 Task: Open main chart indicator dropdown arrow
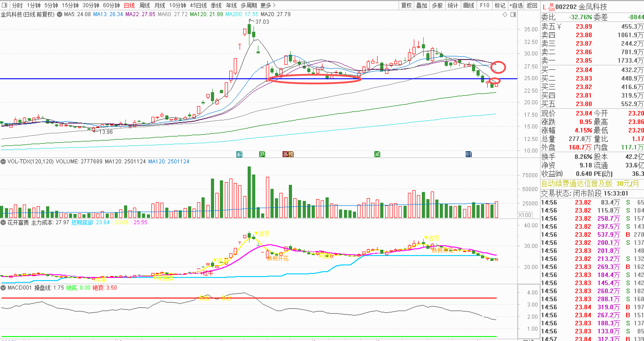(60, 14)
